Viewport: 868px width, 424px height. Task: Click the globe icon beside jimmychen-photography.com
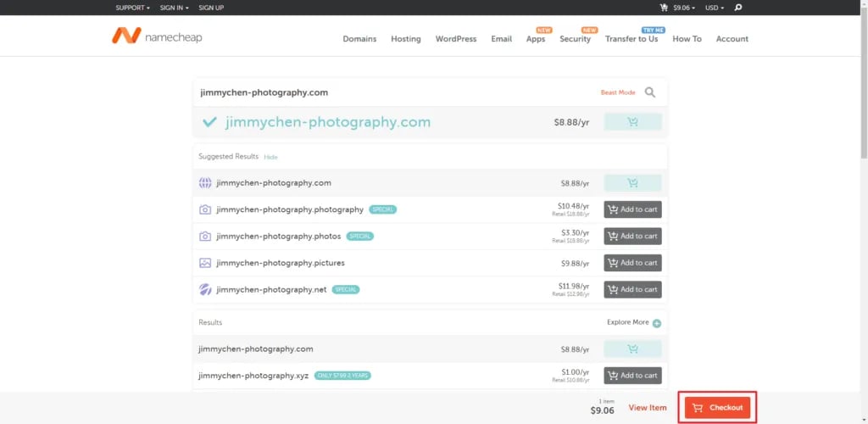(x=205, y=182)
